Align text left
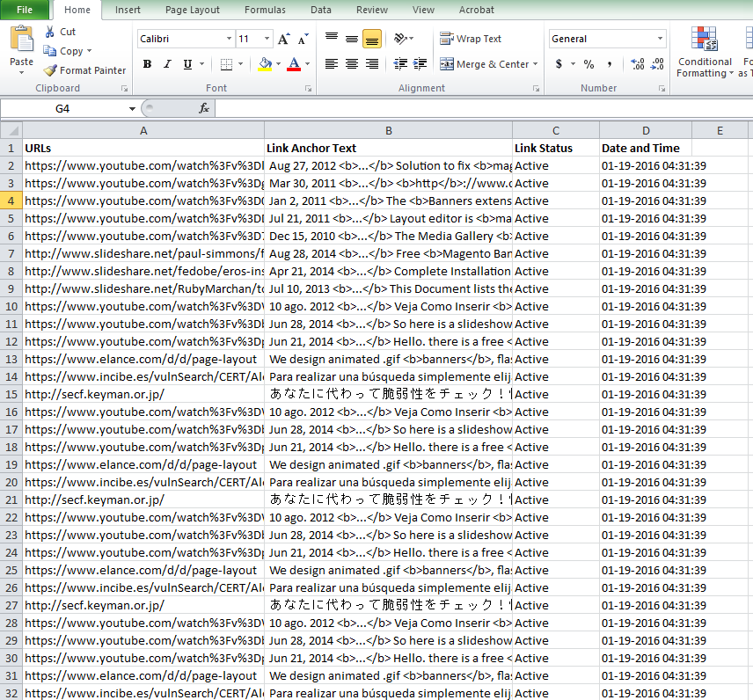753x700 pixels. tap(332, 64)
